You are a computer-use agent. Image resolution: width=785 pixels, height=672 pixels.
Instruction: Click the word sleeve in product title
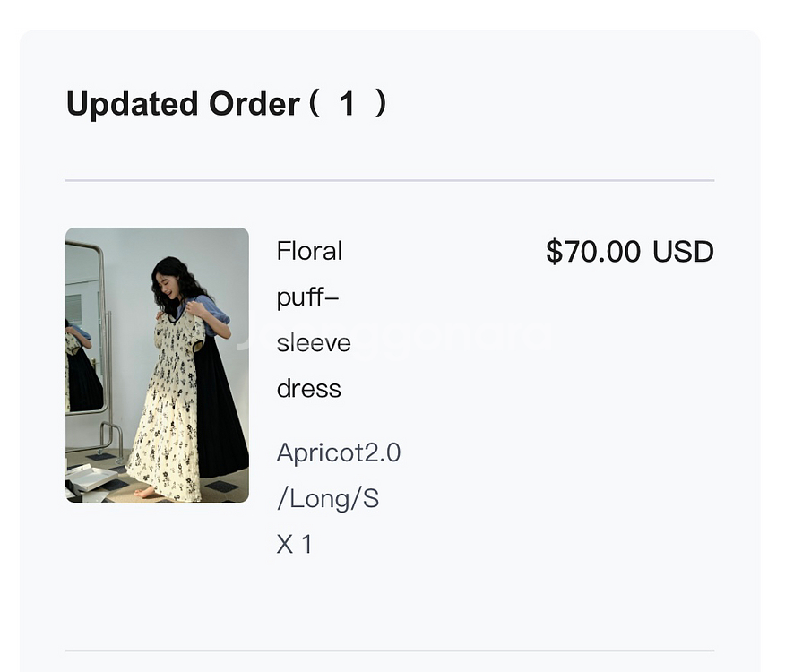[314, 343]
